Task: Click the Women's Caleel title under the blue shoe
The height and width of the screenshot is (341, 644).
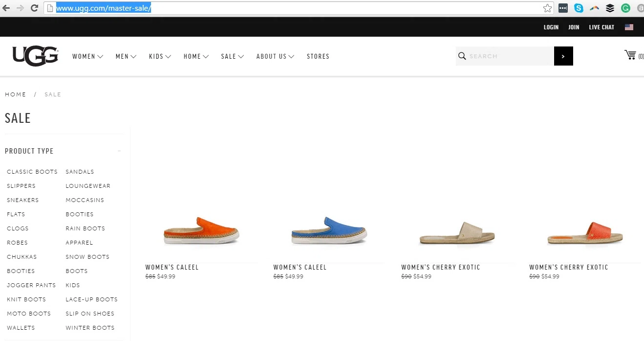Action: (x=300, y=268)
